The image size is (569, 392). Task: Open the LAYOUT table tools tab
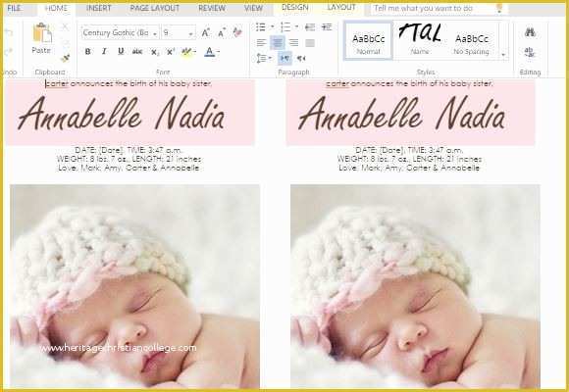pos(341,7)
